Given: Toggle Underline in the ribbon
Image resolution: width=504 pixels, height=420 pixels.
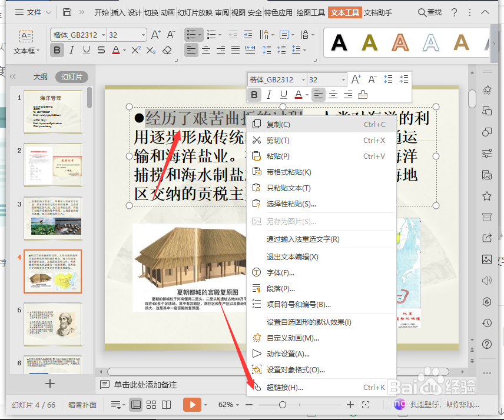Looking at the screenshot, I should click(86, 50).
